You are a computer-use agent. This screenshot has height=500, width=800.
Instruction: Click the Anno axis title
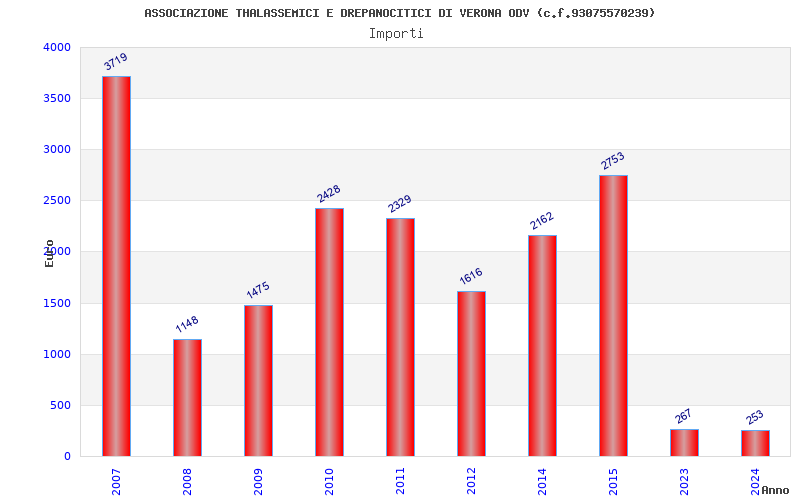click(x=775, y=490)
